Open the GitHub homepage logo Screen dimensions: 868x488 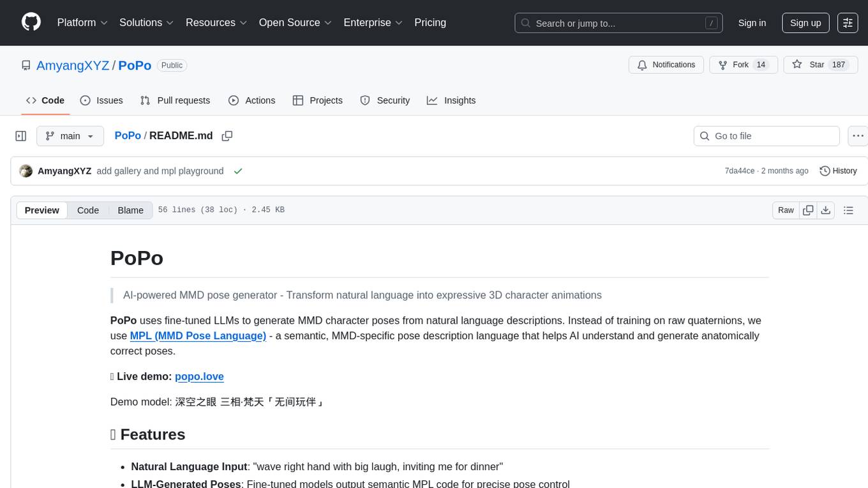click(x=31, y=22)
